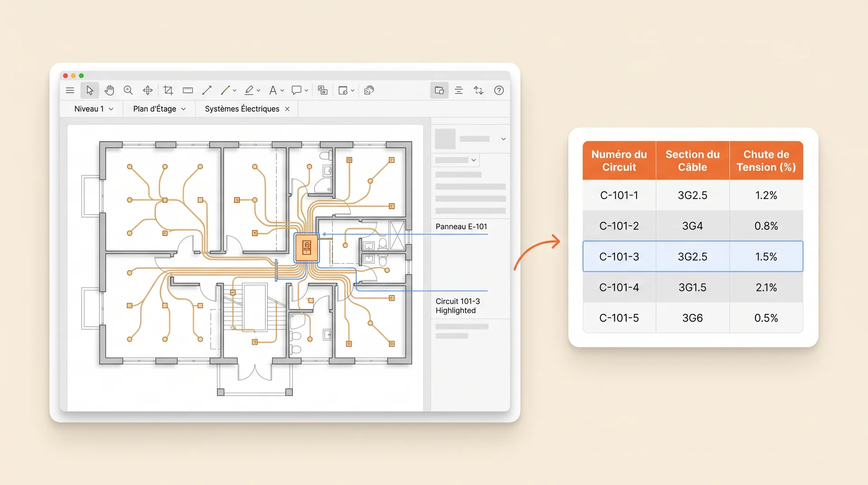Click the 0.8% voltage drop cell
This screenshot has width=868, height=485.
click(x=766, y=226)
